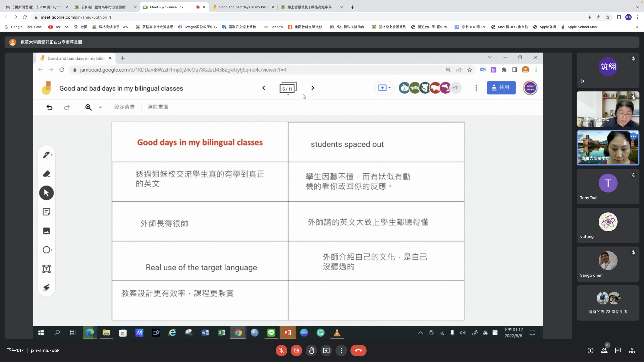Open the Seesaw bookmark

click(x=273, y=27)
